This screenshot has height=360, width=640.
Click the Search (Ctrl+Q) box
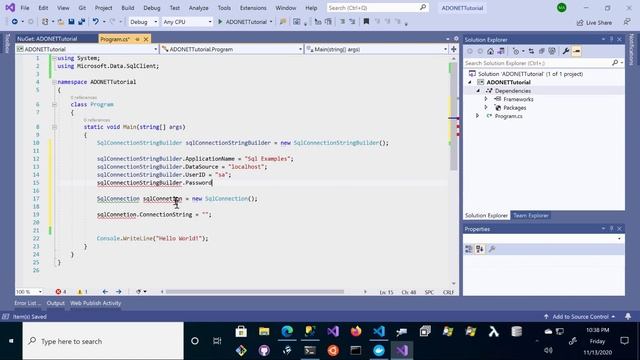pos(378,8)
